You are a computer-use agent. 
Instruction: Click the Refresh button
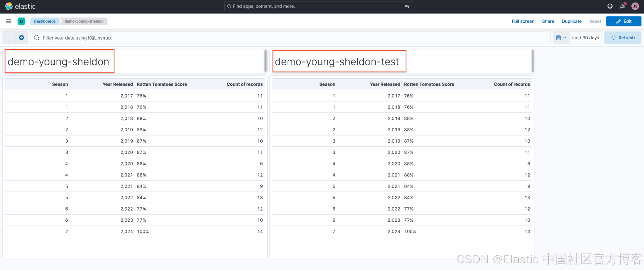pyautogui.click(x=623, y=38)
